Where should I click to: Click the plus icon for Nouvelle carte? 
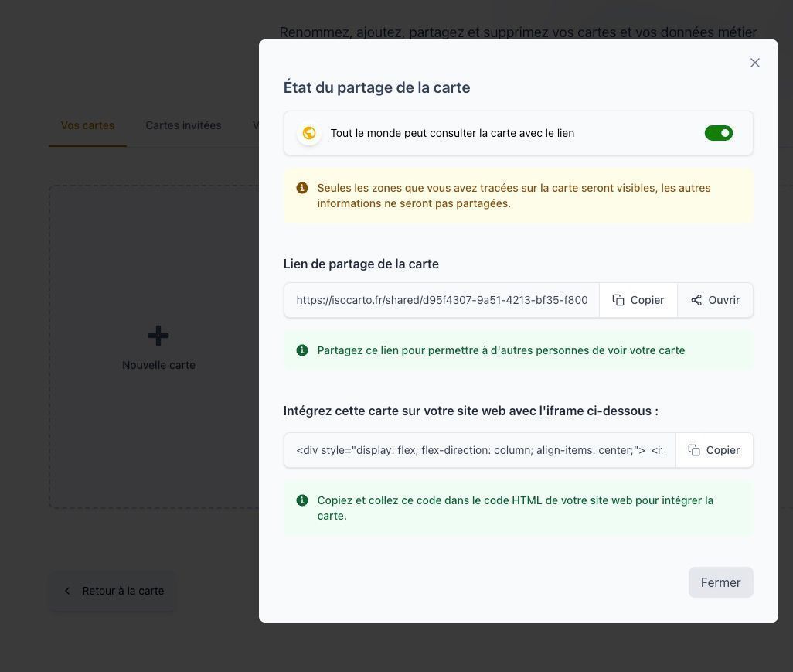(158, 336)
